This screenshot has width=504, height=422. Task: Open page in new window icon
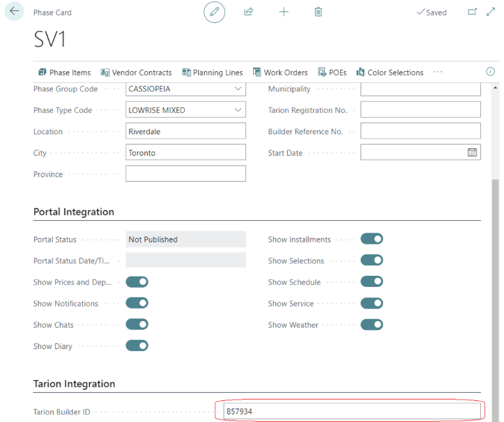coord(472,12)
